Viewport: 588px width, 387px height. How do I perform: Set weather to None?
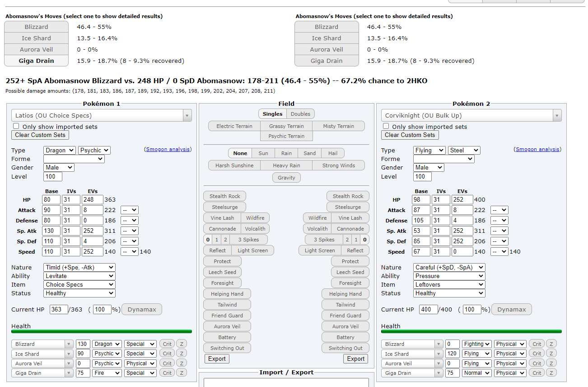pos(240,153)
